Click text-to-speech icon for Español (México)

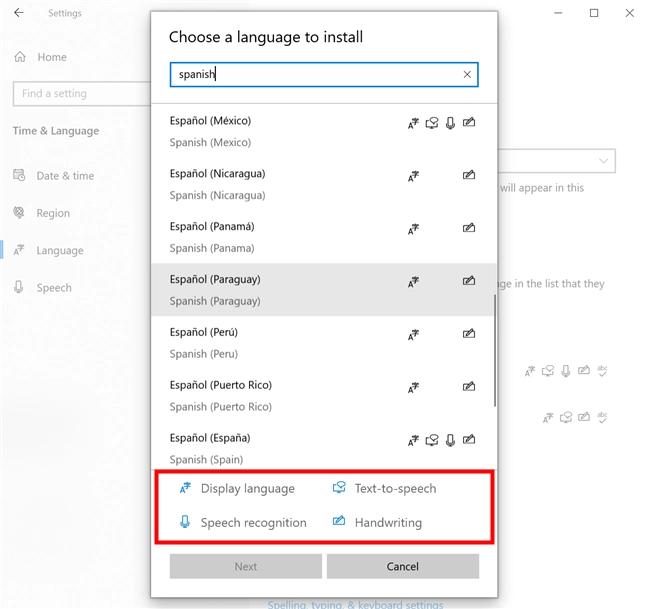pyautogui.click(x=432, y=123)
